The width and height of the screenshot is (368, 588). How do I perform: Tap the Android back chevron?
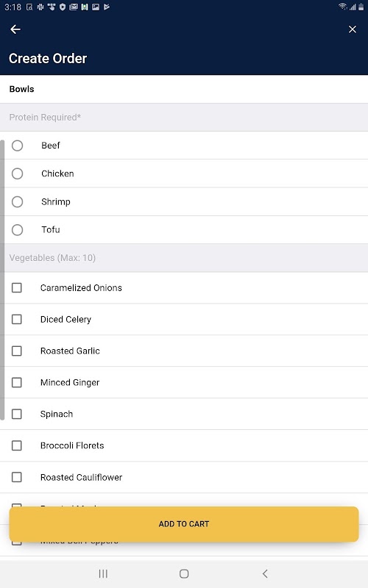pyautogui.click(x=265, y=573)
